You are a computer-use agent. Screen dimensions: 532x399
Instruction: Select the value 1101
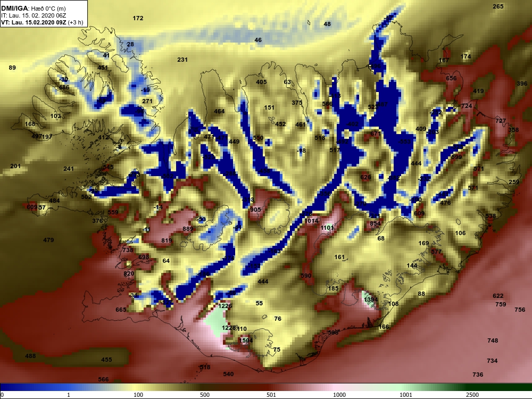coord(327,228)
